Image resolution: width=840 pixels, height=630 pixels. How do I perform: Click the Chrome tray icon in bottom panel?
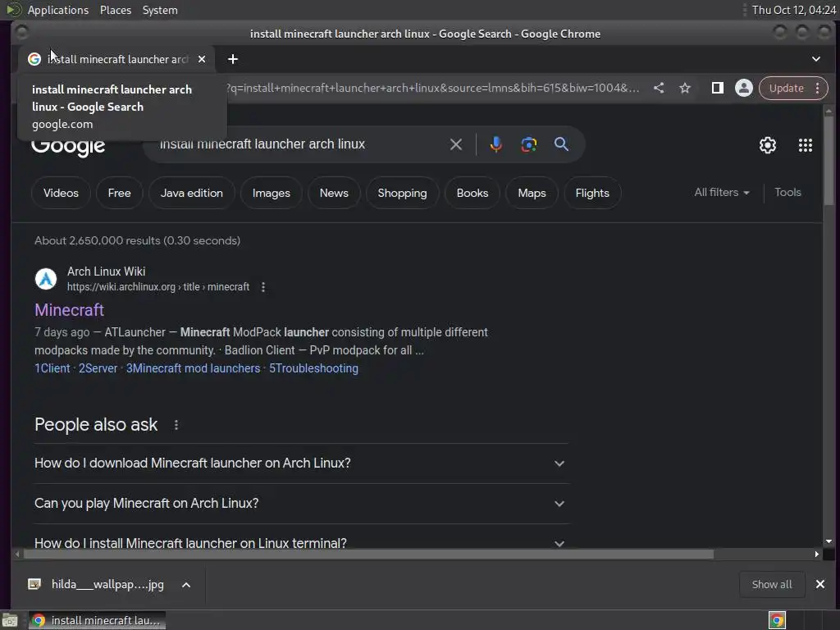[x=777, y=620]
